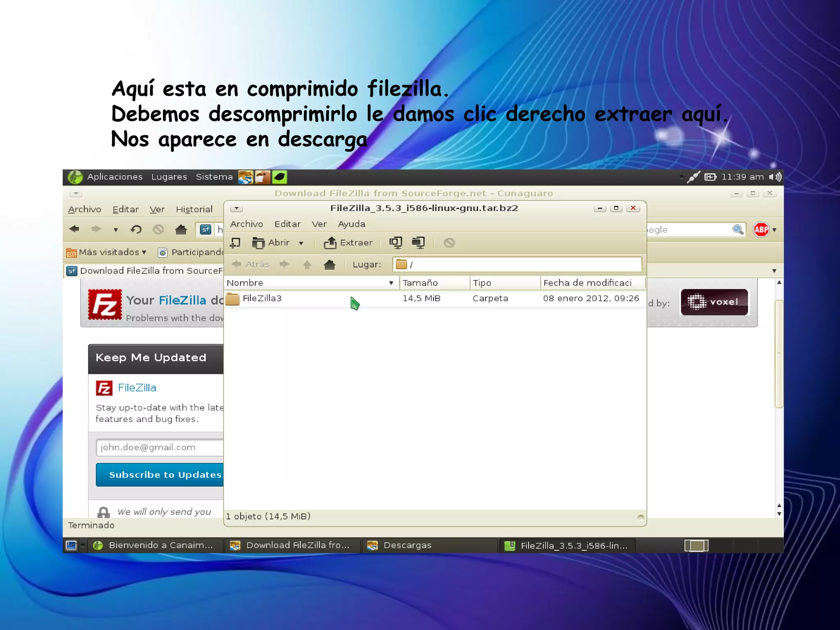Open the Archivo menu in the browser window

(x=84, y=209)
